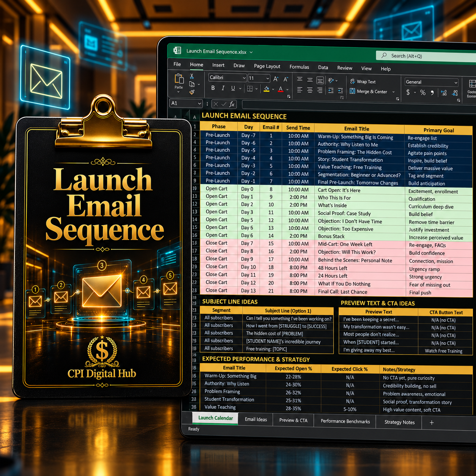Image resolution: width=476 pixels, height=476 pixels.
Task: Expand the Font Color dropdown arrow
Action: (287, 90)
